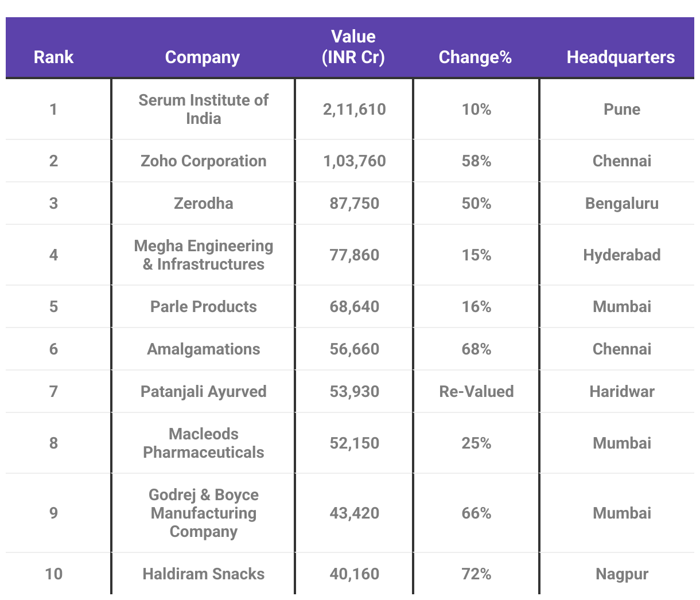Click the Patanjali Ayurved row name
Image resolution: width=700 pixels, height=600 pixels.
click(203, 391)
